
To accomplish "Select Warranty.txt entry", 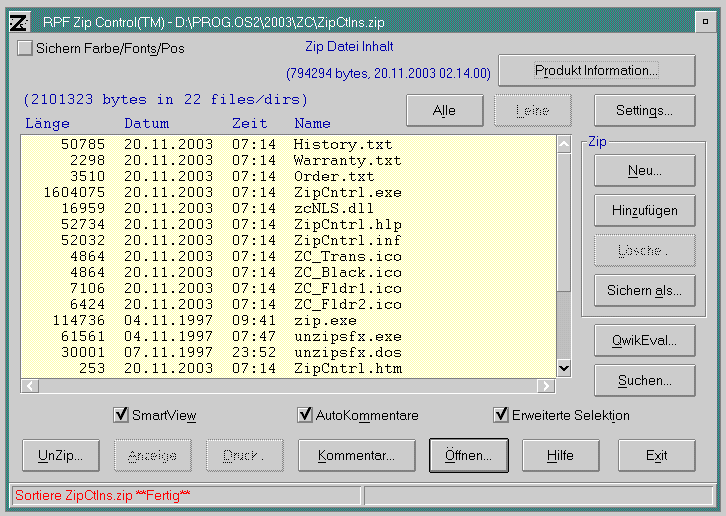I will point(288,160).
